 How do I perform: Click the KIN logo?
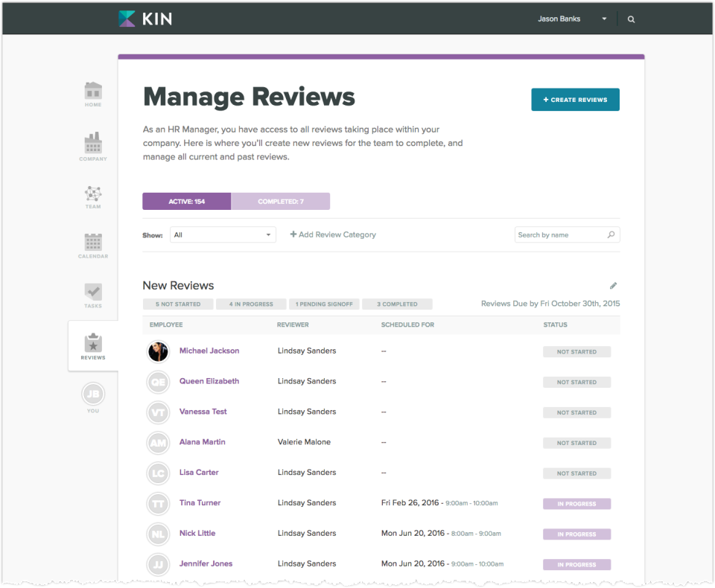click(x=144, y=18)
